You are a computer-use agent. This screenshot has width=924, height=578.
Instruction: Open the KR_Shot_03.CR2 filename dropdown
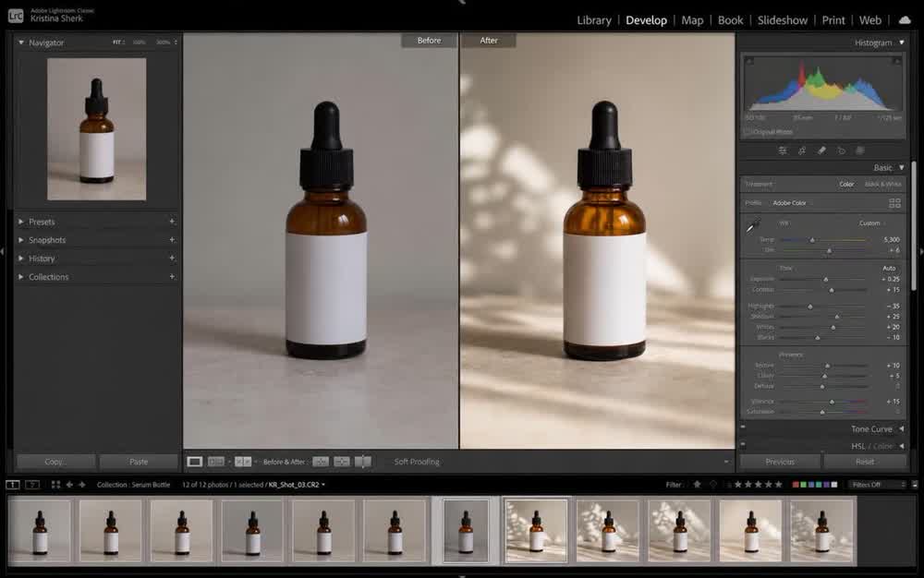click(x=297, y=485)
